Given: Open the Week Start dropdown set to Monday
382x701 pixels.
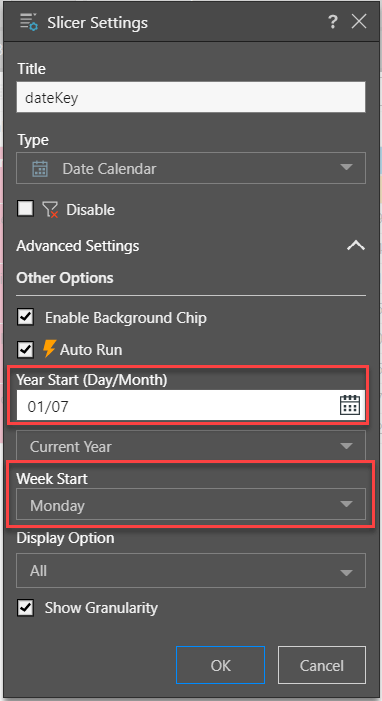Looking at the screenshot, I should 191,504.
